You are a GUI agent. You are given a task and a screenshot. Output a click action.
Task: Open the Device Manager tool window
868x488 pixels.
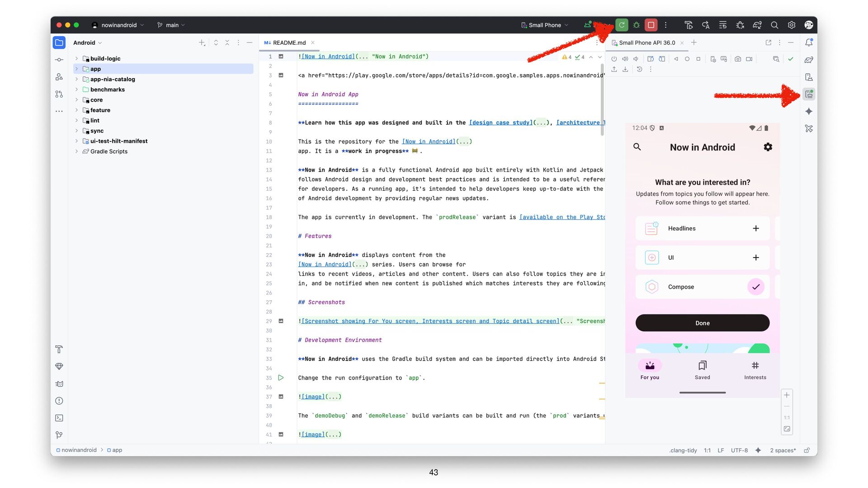click(809, 77)
